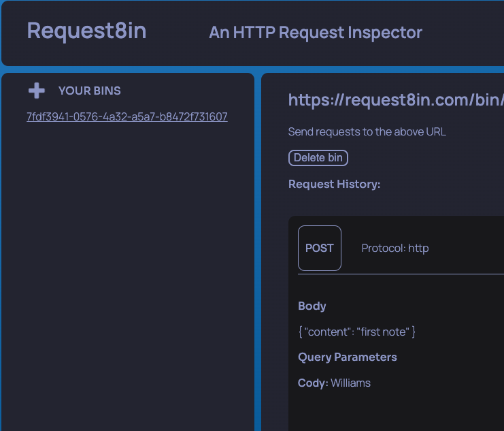Click the request8in.com bin URL heading
The height and width of the screenshot is (431, 504).
[x=396, y=100]
